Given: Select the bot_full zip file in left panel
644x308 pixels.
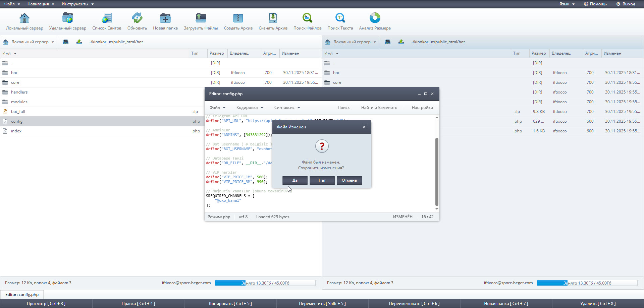Looking at the screenshot, I should (18, 112).
